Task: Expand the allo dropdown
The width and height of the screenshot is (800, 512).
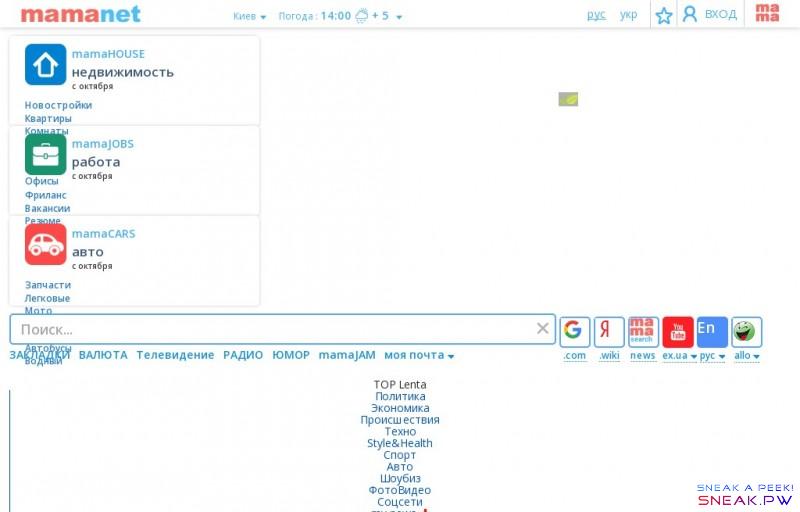Action: point(746,355)
